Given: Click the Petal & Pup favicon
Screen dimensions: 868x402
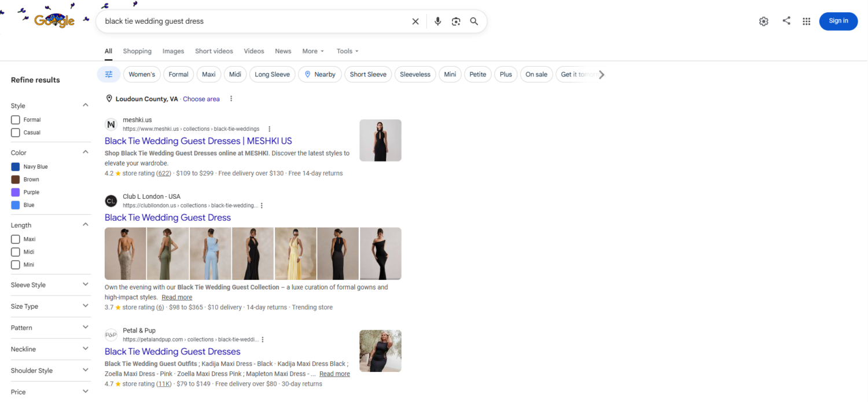Looking at the screenshot, I should click(x=111, y=335).
